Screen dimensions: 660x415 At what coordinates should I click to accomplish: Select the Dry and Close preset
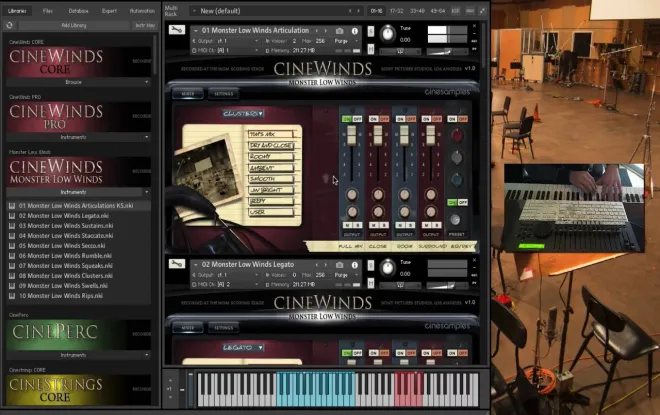pyautogui.click(x=271, y=146)
